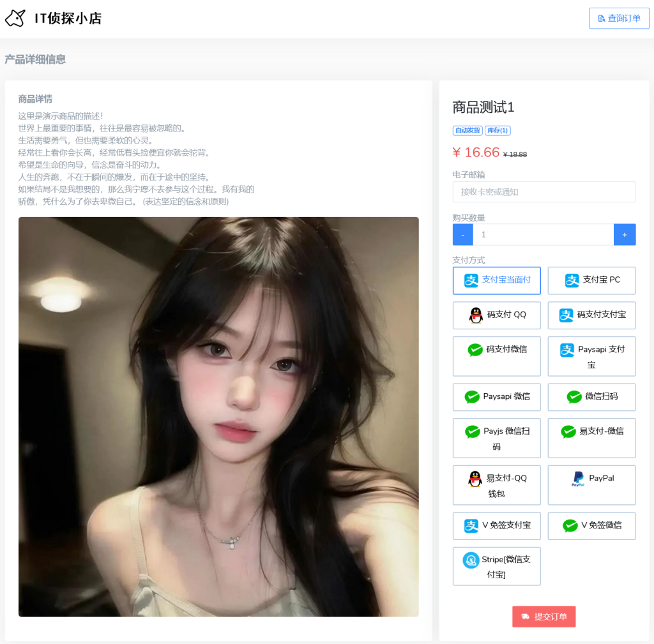The height and width of the screenshot is (644, 654).
Task: Click the WeChat icon in 码支付微信
Action: pos(475,350)
